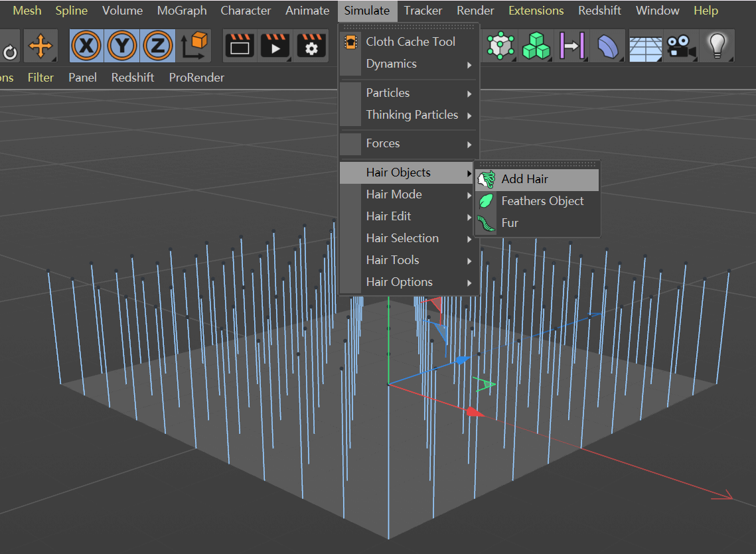756x554 pixels.
Task: Expand the Hair Options submenu arrow
Action: [x=469, y=283]
